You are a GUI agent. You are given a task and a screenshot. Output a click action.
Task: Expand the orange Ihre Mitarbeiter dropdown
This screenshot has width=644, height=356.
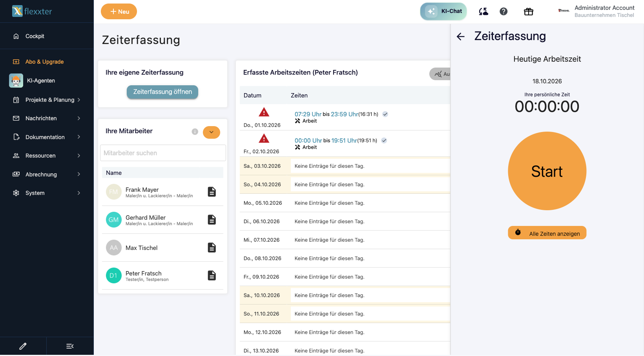point(212,132)
